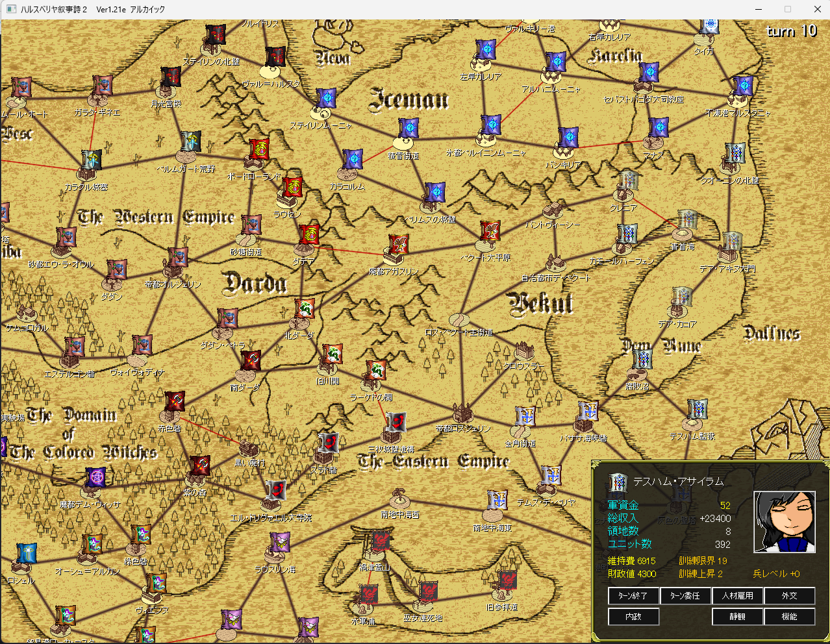Viewport: 830px width, 644px height.
Task: Select the 旧参拝道 territory flag
Action: tap(508, 581)
